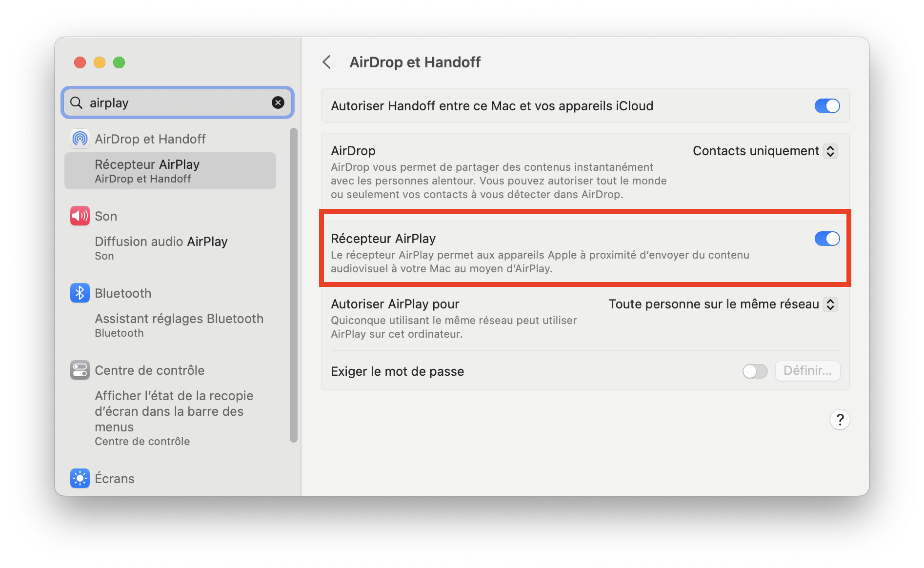924x568 pixels.
Task: Open the Autoriser AirPlay pour dropdown
Action: (723, 304)
